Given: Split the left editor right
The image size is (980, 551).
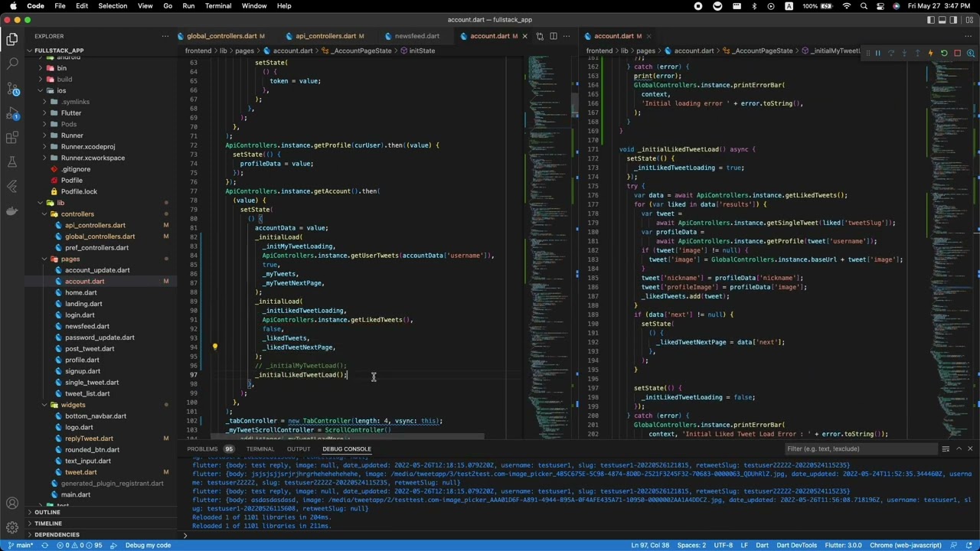Looking at the screenshot, I should pyautogui.click(x=553, y=36).
